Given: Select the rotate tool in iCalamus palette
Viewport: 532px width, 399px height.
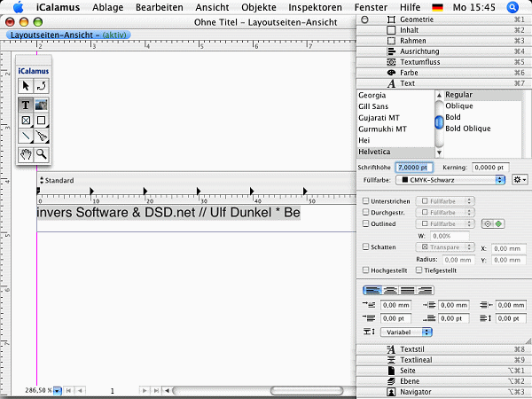Looking at the screenshot, I should point(42,86).
